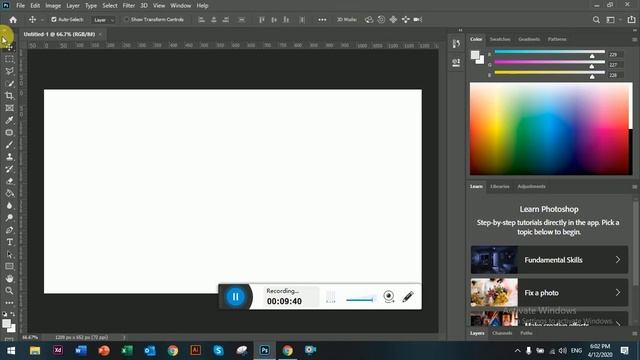The image size is (640, 360).
Task: Select the Lasso tool
Action: click(x=9, y=71)
